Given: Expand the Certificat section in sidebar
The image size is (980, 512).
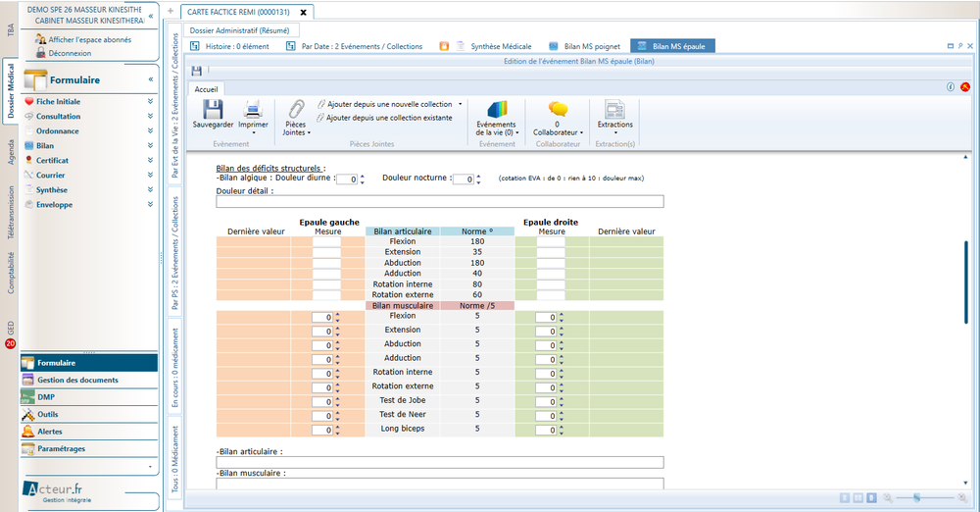Looking at the screenshot, I should [x=150, y=160].
